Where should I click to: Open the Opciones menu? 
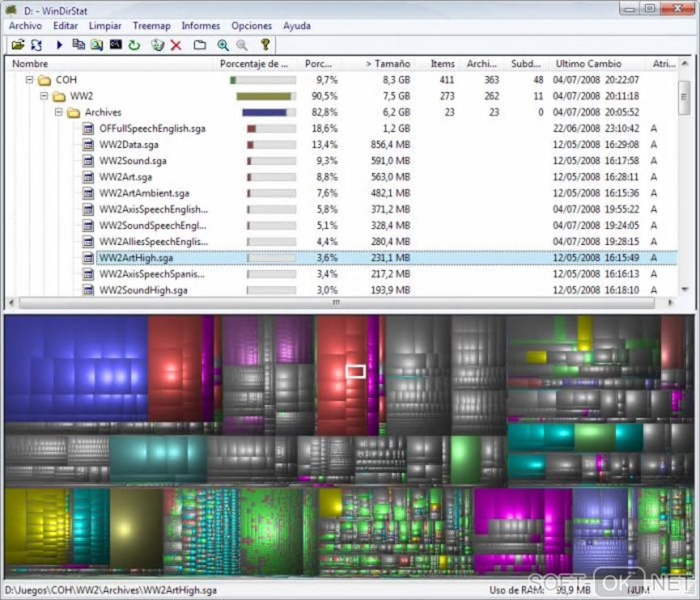252,26
